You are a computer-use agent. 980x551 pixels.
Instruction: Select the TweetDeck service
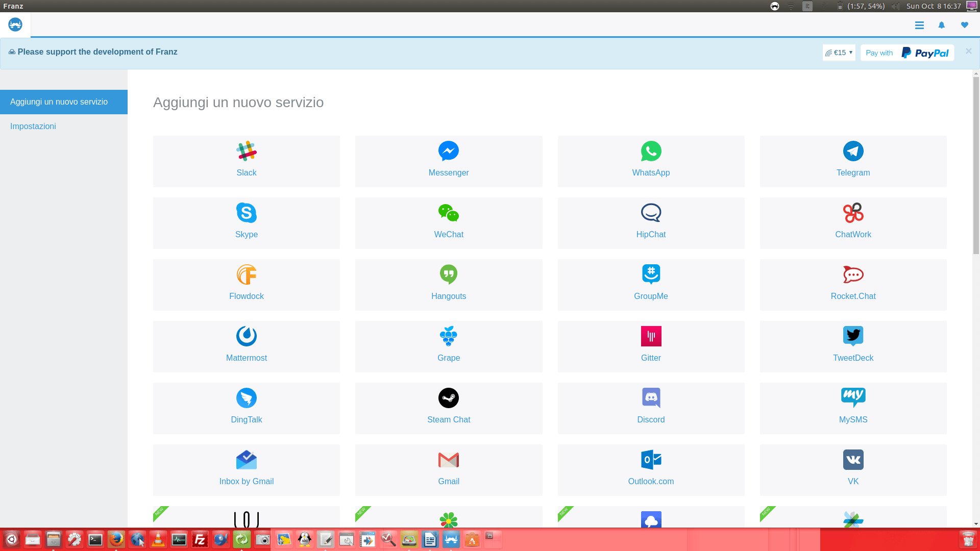pyautogui.click(x=853, y=346)
